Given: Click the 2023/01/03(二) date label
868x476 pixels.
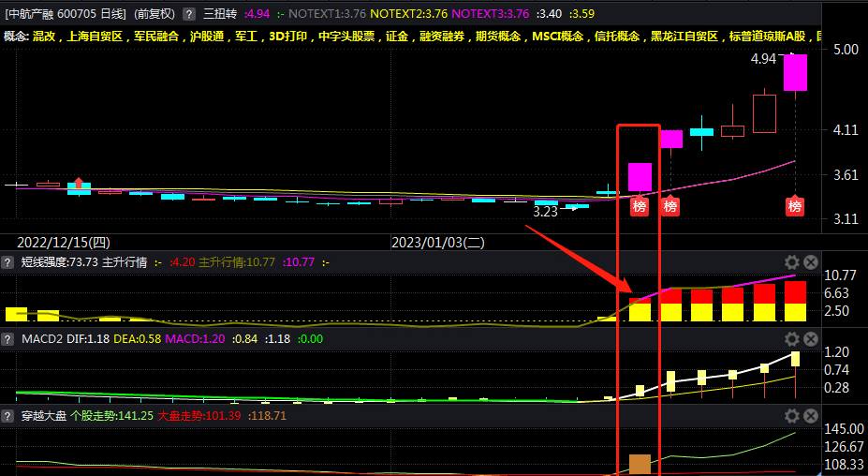Looking at the screenshot, I should pyautogui.click(x=438, y=243).
